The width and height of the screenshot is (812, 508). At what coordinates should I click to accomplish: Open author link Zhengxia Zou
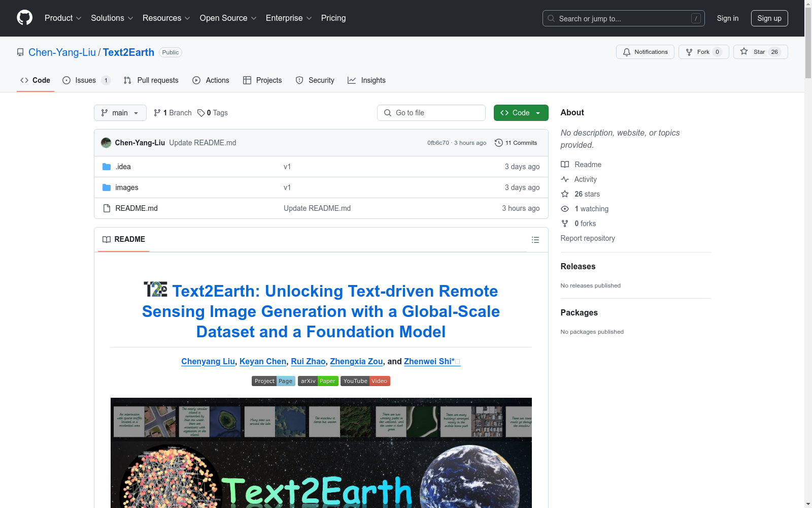pyautogui.click(x=356, y=361)
